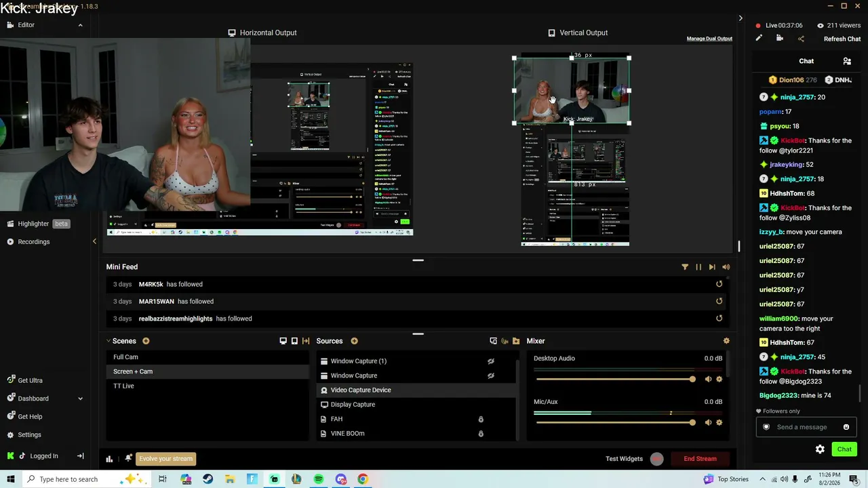Toggle lock on VINE BOOm source

tap(481, 434)
